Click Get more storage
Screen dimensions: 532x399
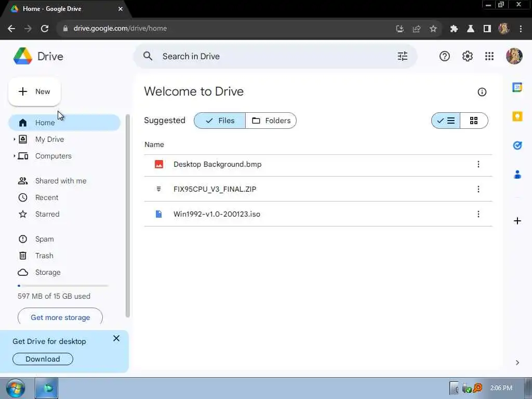pos(60,317)
